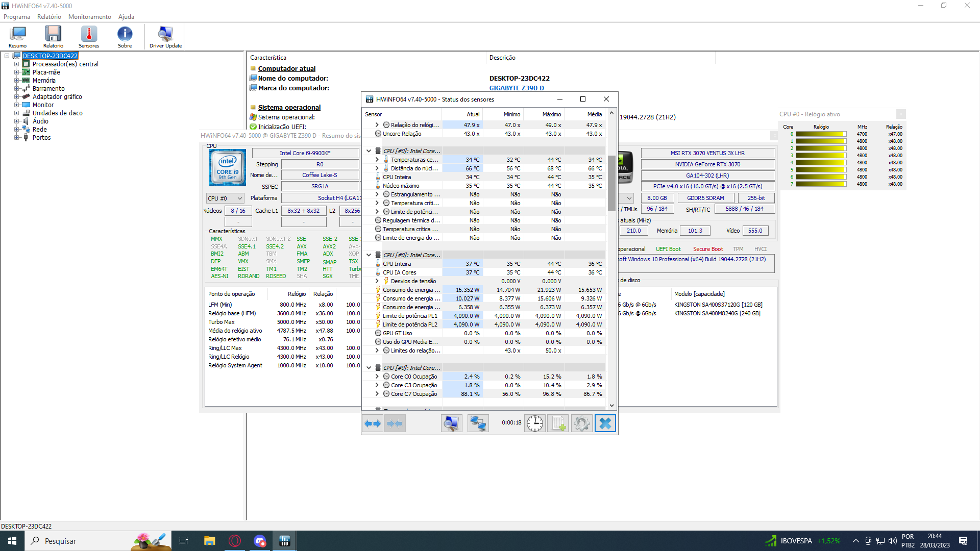Viewport: 980px width, 551px height.
Task: Expand the Adaptador gráfico tree node
Action: click(17, 97)
